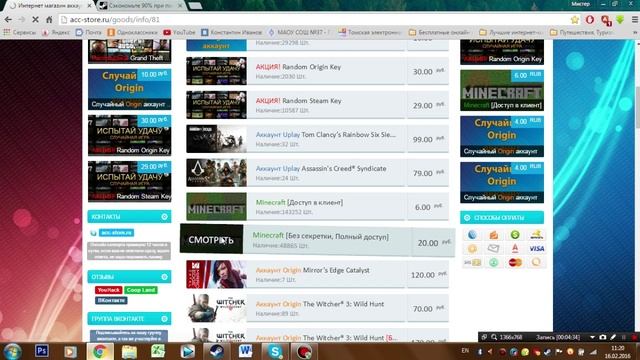
Task: Close the Интернет магазин tab
Action: pos(89,6)
